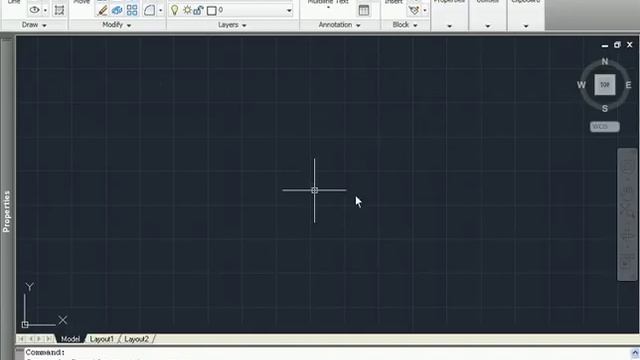
Task: Expand the Modify panel title
Action: [116, 25]
